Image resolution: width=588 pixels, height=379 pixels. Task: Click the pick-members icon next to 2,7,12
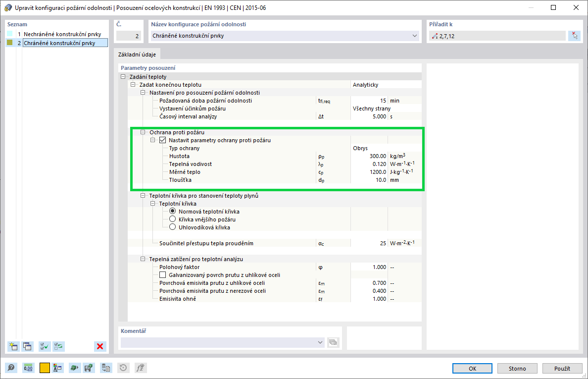coord(575,36)
